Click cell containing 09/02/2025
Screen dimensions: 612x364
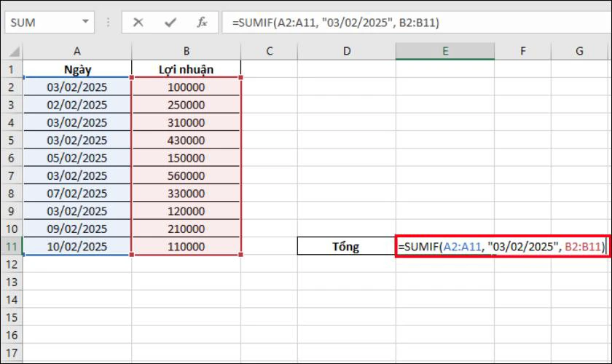click(77, 229)
